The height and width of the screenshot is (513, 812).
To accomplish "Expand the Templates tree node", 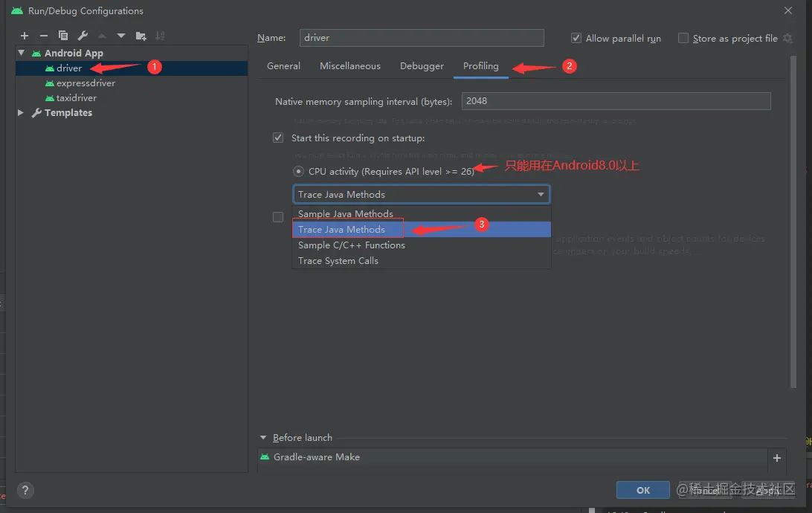I will (x=22, y=113).
